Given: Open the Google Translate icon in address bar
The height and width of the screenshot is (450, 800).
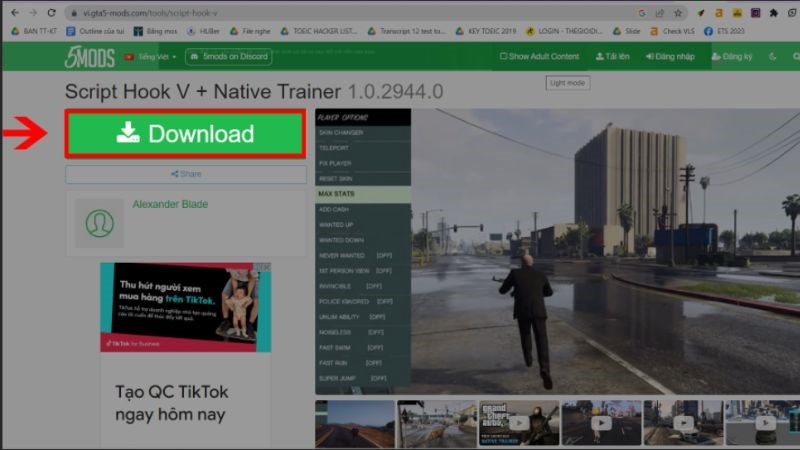Looking at the screenshot, I should (642, 13).
